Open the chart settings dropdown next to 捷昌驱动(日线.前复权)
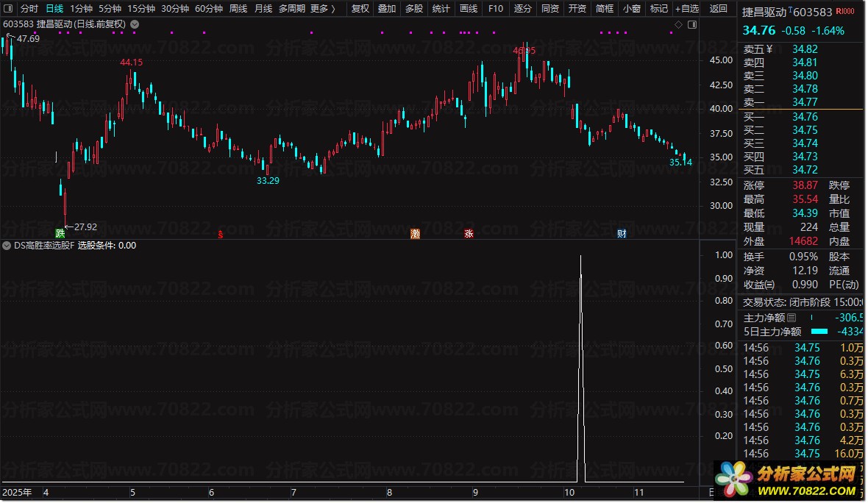Image resolution: width=868 pixels, height=503 pixels. (x=135, y=24)
